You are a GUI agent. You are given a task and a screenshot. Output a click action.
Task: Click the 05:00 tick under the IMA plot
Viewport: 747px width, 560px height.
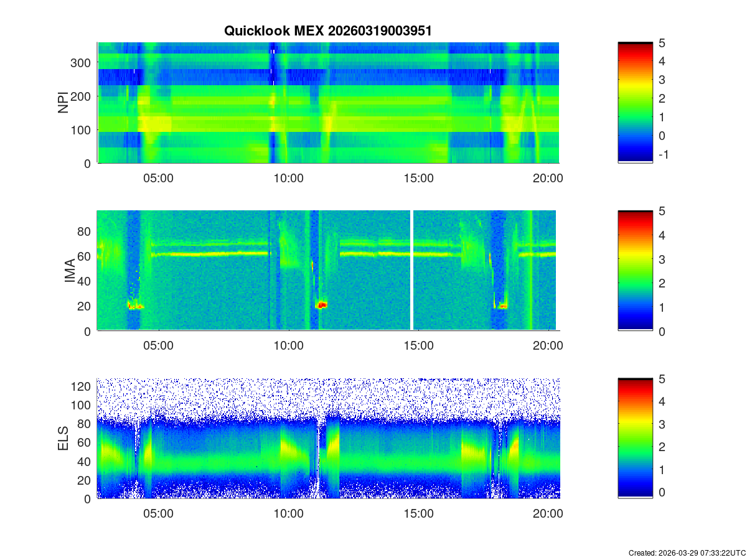coord(158,346)
